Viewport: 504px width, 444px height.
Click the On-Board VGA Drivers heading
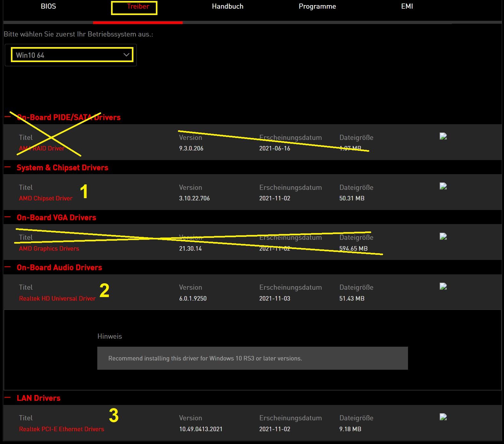click(56, 217)
